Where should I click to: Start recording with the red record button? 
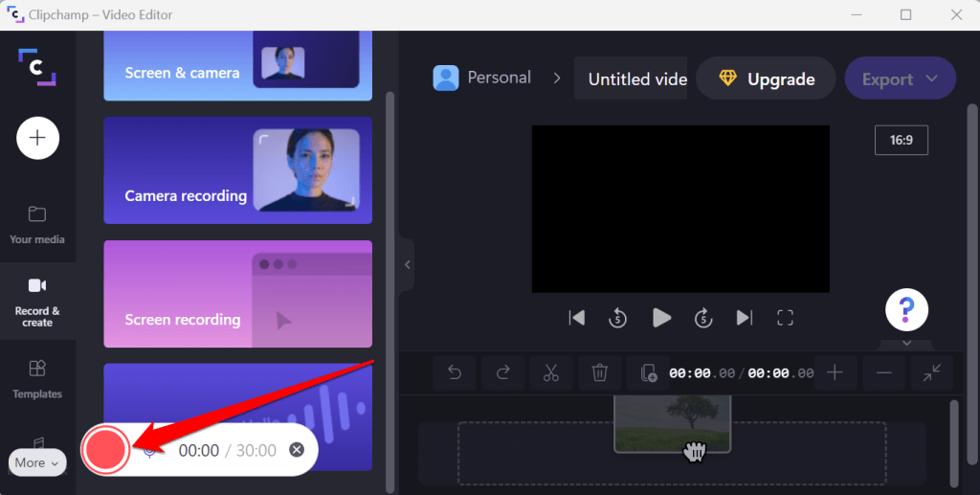[x=105, y=449]
